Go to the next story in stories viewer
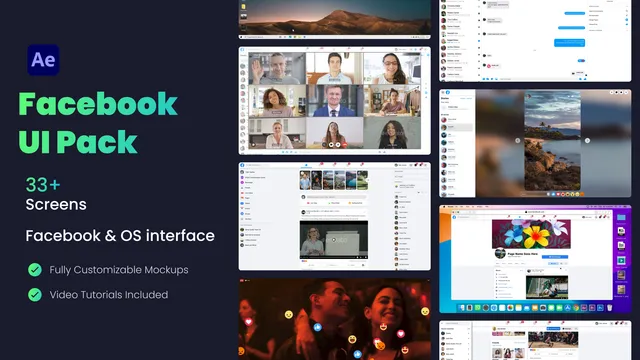The width and height of the screenshot is (640, 360). point(587,140)
